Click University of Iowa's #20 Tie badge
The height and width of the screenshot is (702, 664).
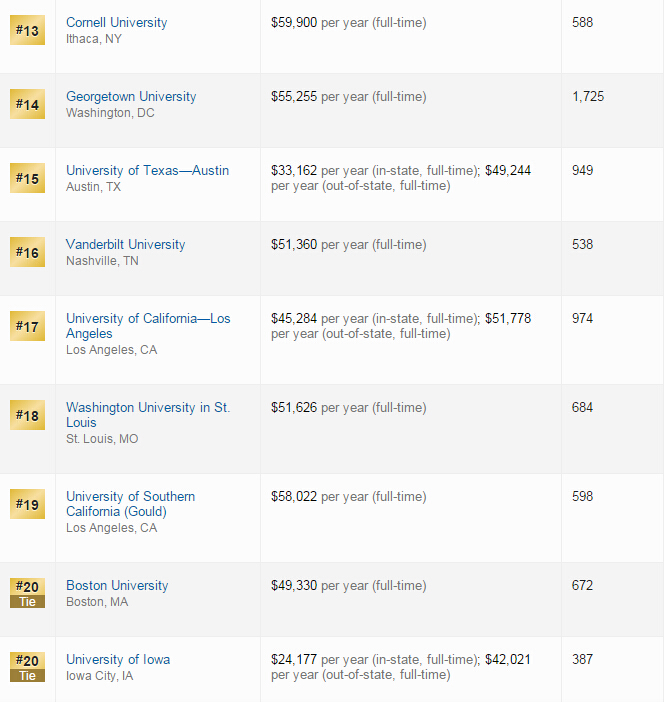(x=27, y=667)
